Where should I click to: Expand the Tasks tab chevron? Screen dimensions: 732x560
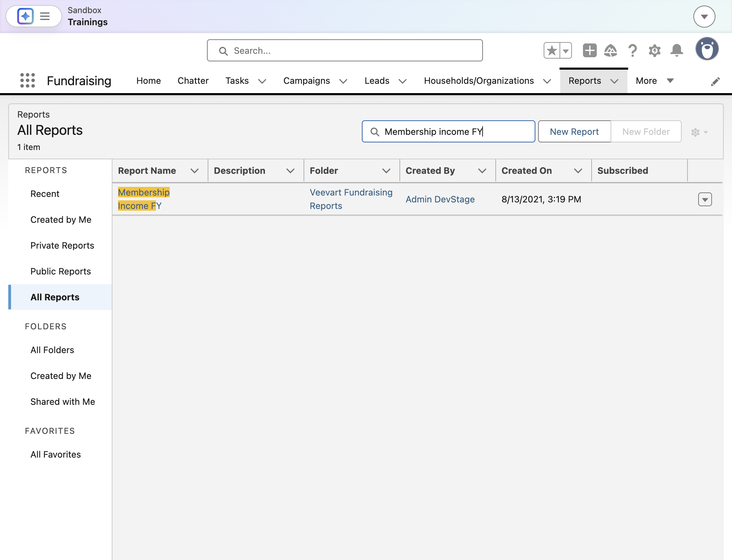pos(262,81)
